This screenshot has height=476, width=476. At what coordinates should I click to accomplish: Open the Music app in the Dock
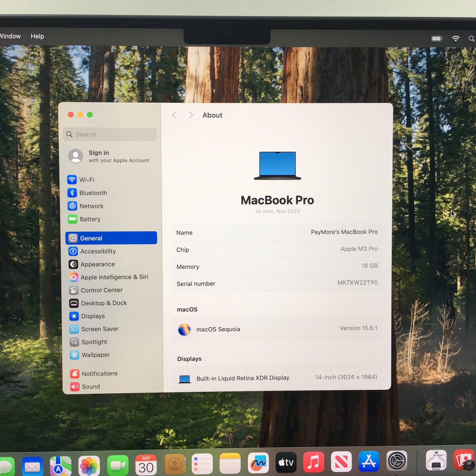(x=313, y=462)
